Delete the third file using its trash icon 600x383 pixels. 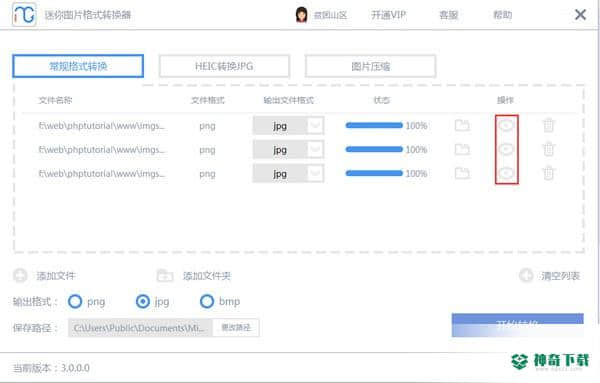(548, 173)
